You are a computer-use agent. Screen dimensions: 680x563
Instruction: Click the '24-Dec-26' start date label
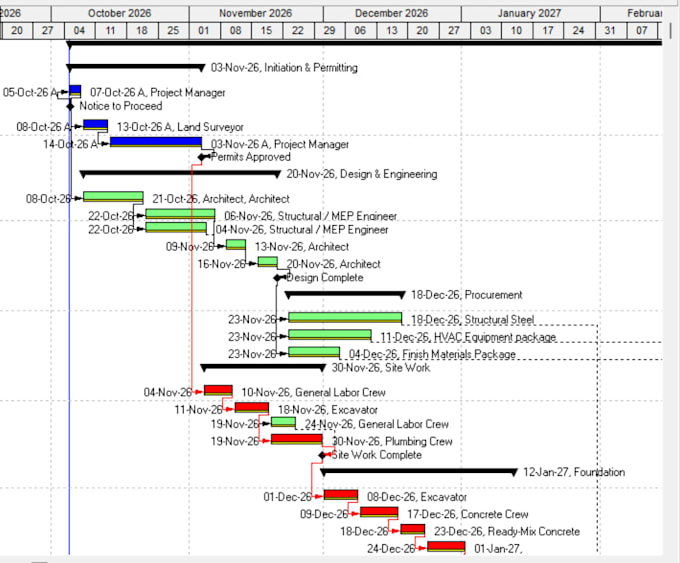391,549
